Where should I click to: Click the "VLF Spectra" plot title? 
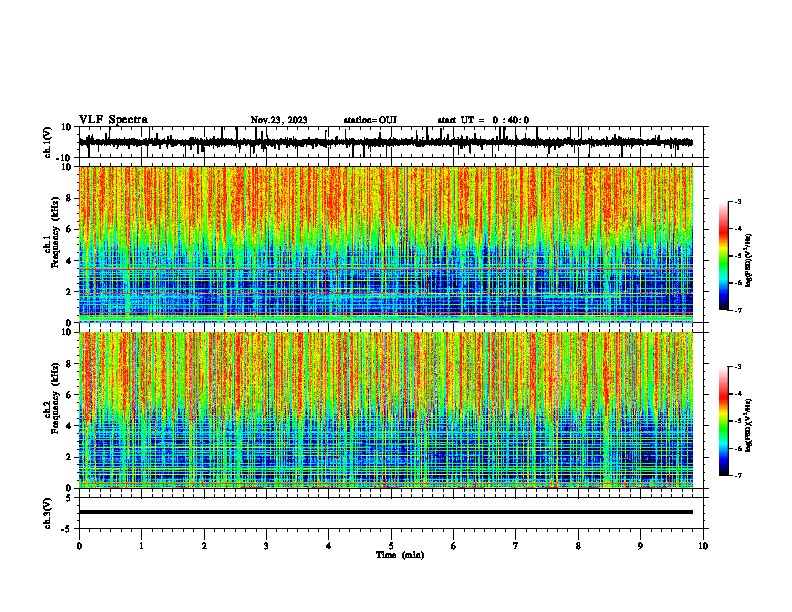coord(113,120)
